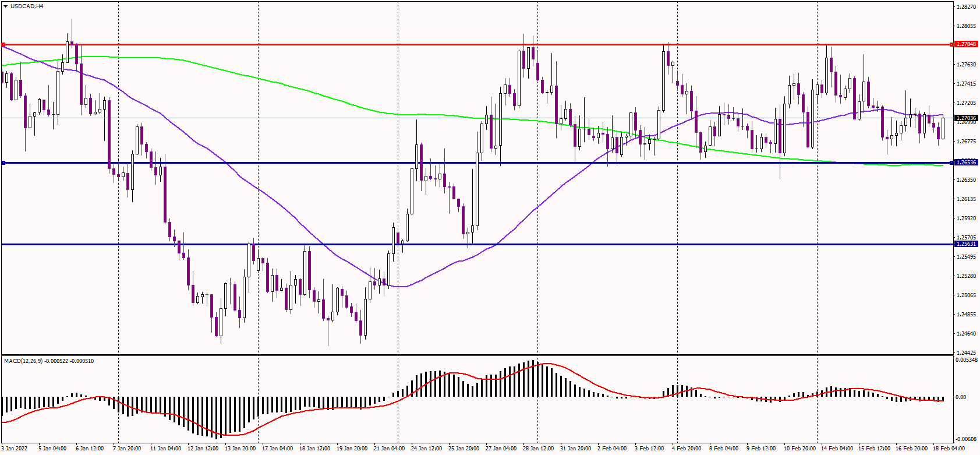The image size is (980, 455).
Task: Click the 1.24640 value on price scale
Action: 967,334
